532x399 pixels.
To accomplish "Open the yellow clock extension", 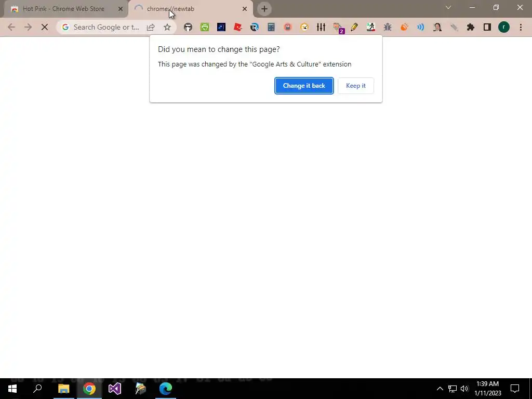I will click(x=304, y=27).
